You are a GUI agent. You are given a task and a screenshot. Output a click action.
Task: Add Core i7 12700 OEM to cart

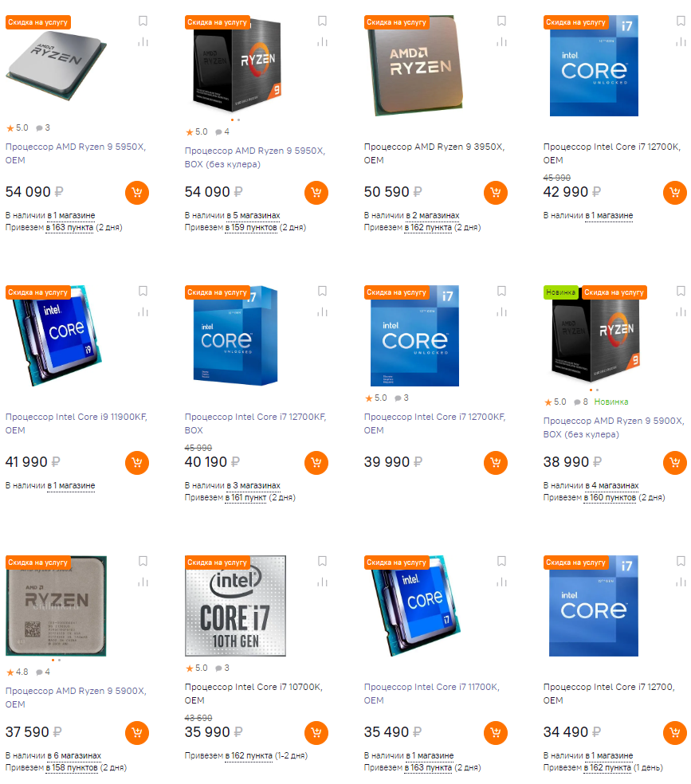click(675, 732)
